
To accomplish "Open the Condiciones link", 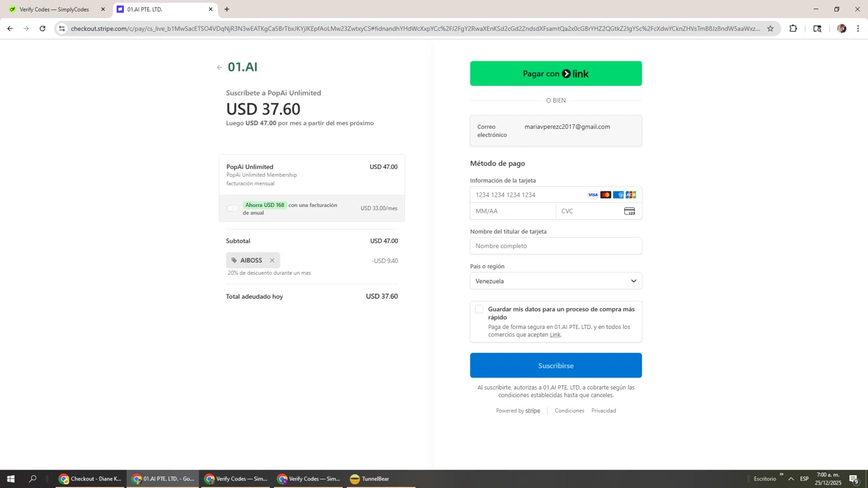I will tap(569, 411).
